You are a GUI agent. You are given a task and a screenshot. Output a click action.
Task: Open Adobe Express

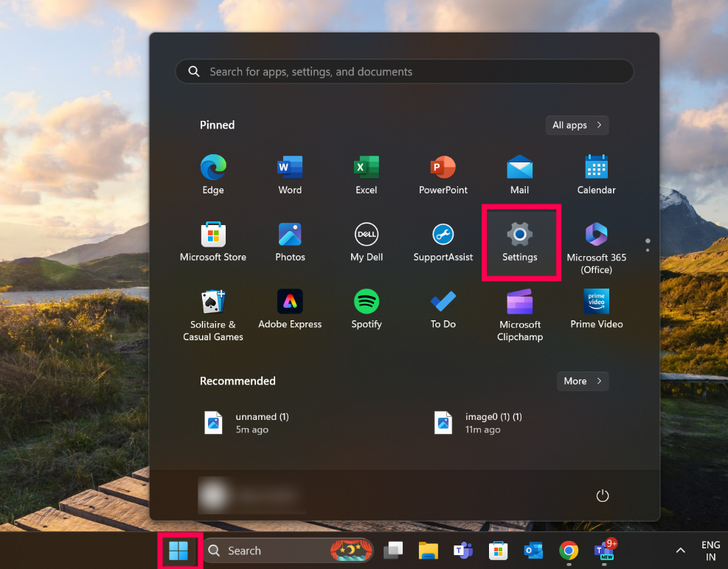coord(290,309)
